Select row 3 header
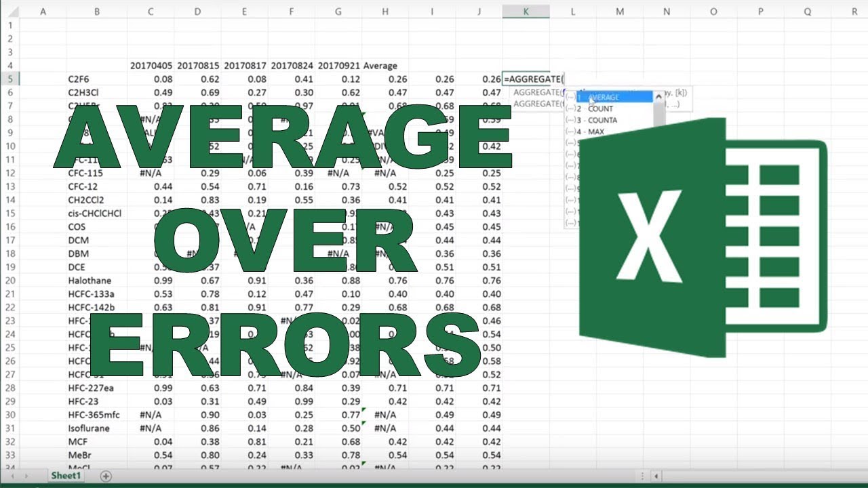The height and width of the screenshot is (488, 868). (10, 52)
